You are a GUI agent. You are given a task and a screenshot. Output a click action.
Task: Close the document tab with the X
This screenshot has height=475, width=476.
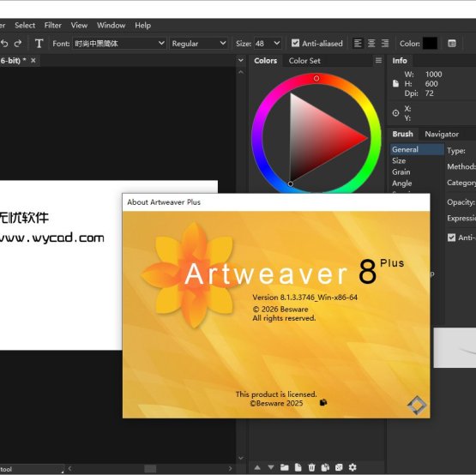pyautogui.click(x=33, y=60)
